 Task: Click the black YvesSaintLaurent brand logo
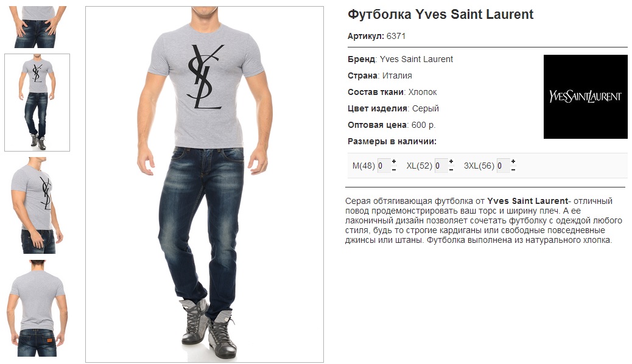(585, 97)
